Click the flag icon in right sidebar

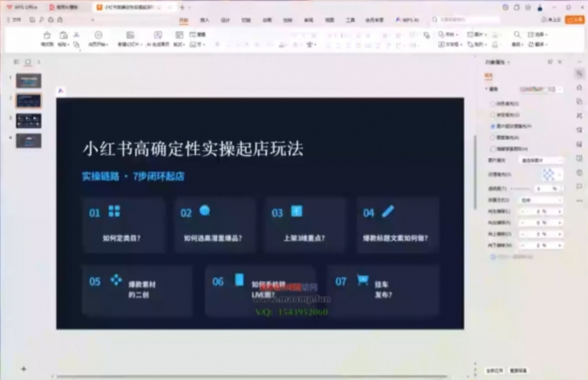(x=580, y=186)
